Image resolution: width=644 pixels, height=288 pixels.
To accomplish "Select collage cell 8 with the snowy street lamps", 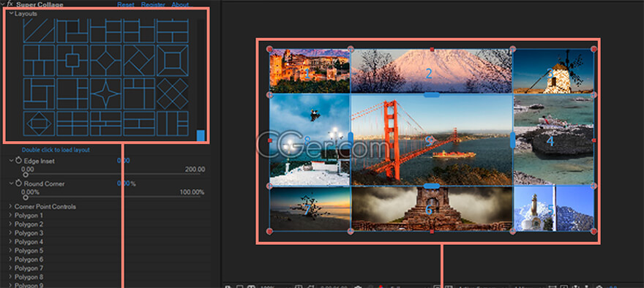I will 310,140.
